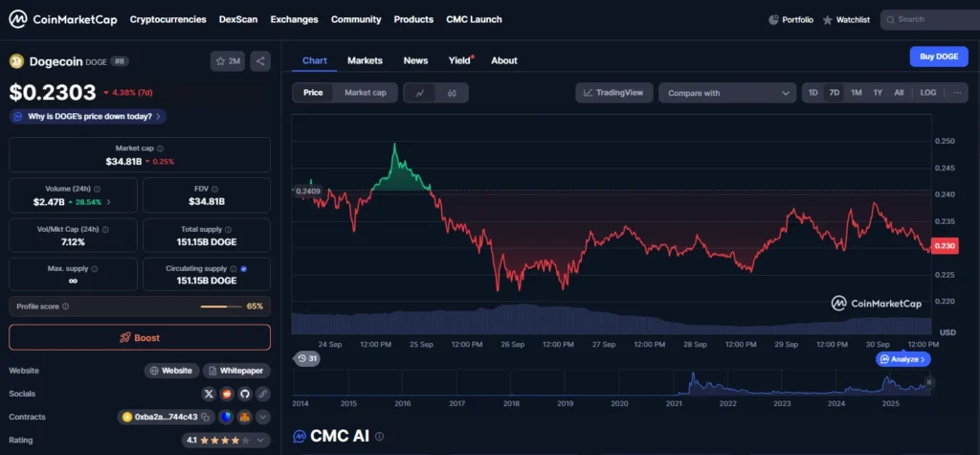
Task: Switch to the Markets tab
Action: 365,60
